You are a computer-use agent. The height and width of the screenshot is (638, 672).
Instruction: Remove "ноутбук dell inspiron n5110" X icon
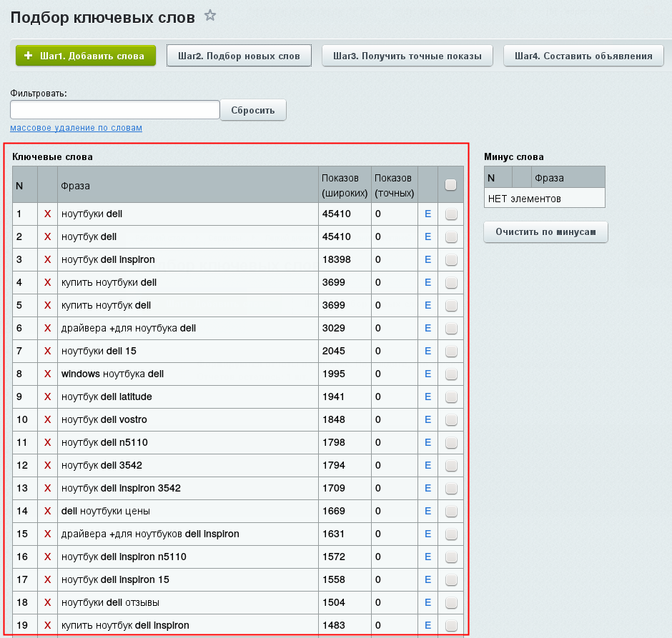tap(48, 557)
